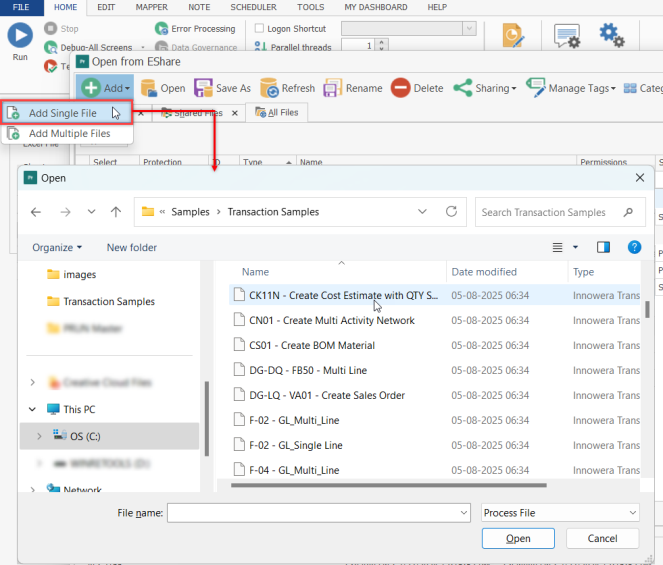Switch to the MAPPER ribbon tab

pos(151,7)
